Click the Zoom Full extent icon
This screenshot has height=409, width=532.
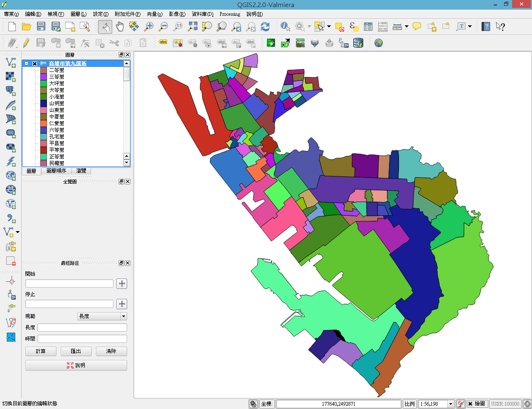[192, 27]
